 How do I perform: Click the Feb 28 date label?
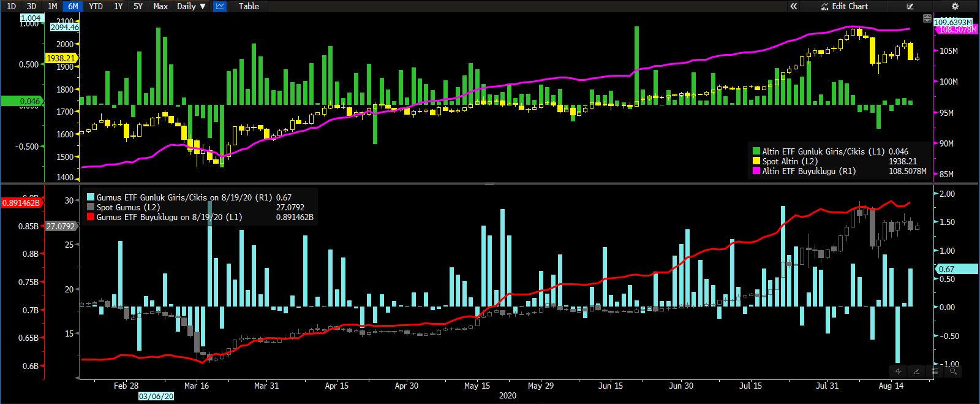point(126,386)
